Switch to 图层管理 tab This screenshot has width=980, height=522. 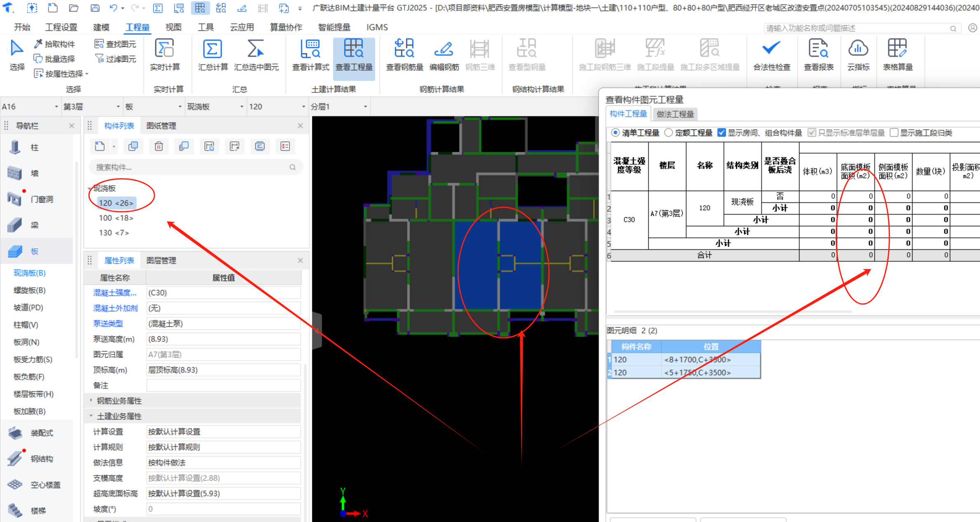tap(161, 260)
